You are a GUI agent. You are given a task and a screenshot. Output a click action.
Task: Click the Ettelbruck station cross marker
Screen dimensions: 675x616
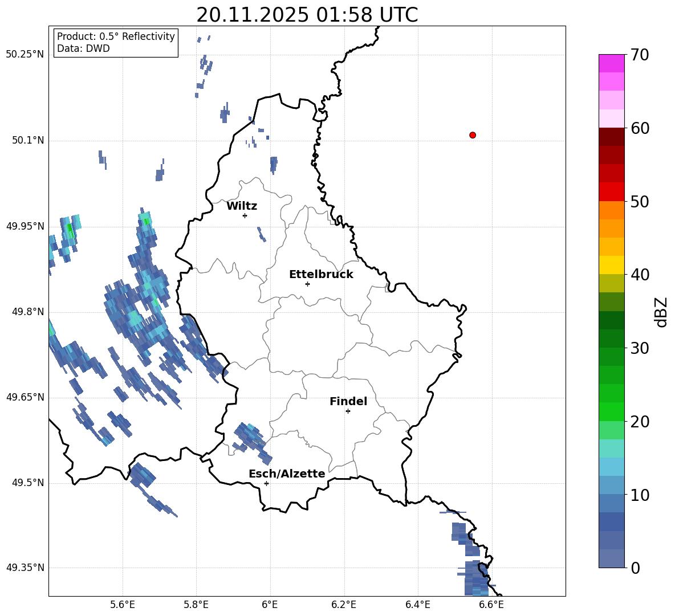pos(307,284)
